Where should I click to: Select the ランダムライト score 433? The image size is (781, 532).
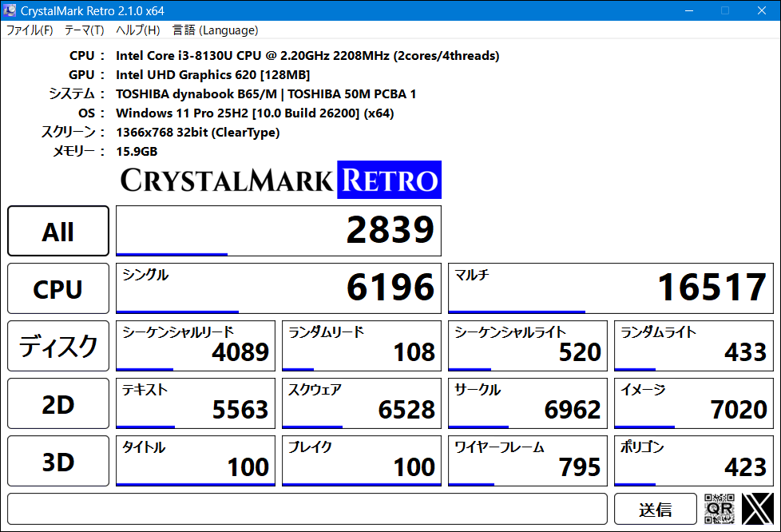point(694,346)
